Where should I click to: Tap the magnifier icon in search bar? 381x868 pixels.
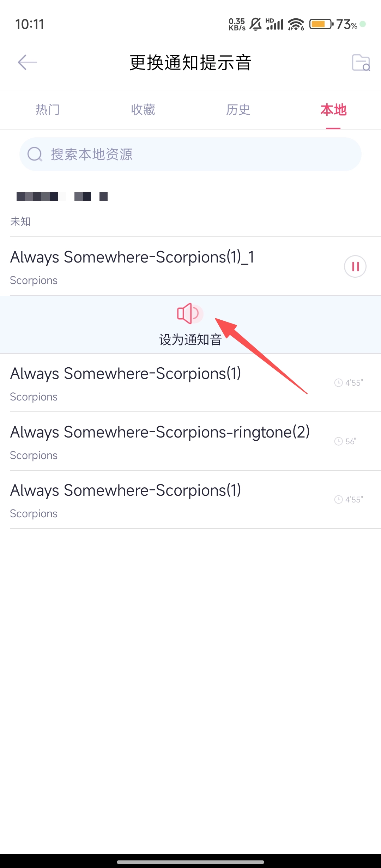35,154
